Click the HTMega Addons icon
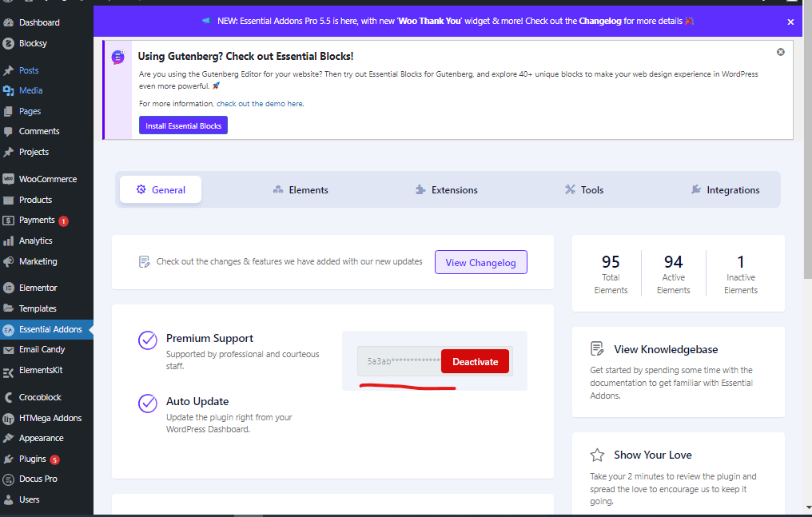 (x=8, y=418)
